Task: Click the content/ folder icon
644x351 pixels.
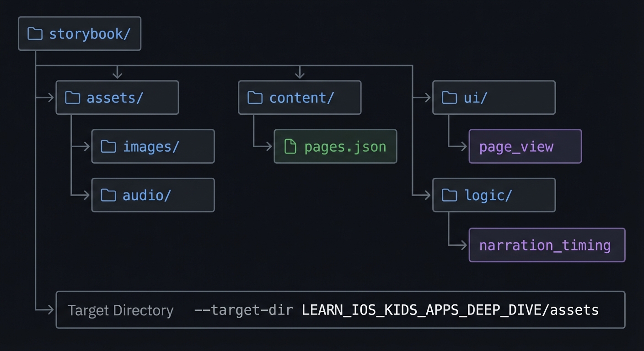Action: click(x=255, y=97)
